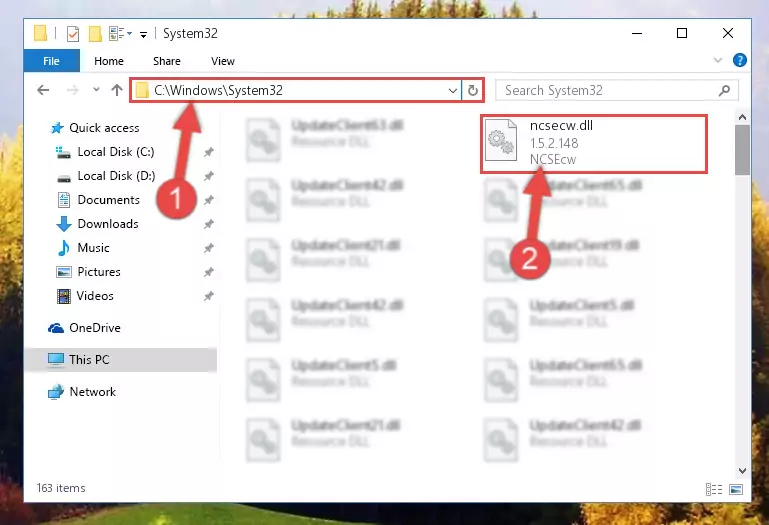Unpin Local Disk (C:) via pin icon
The height and width of the screenshot is (525, 769).
209,152
